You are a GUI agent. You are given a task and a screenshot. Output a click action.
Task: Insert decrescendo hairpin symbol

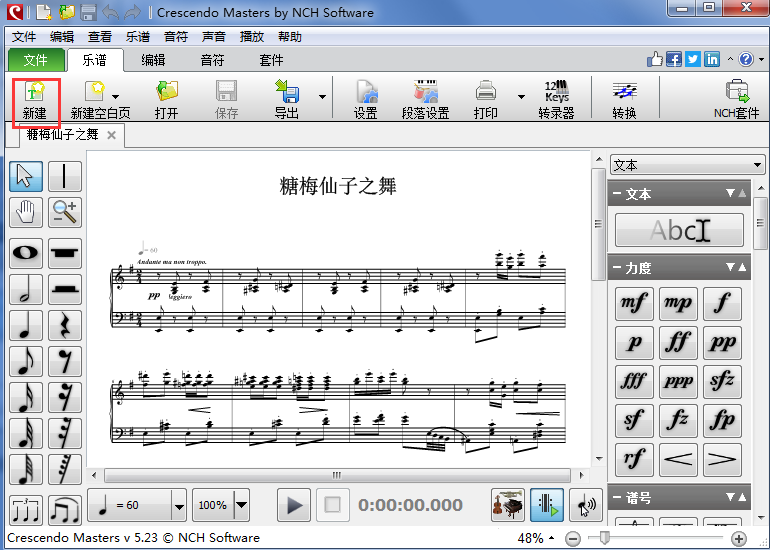tap(722, 460)
